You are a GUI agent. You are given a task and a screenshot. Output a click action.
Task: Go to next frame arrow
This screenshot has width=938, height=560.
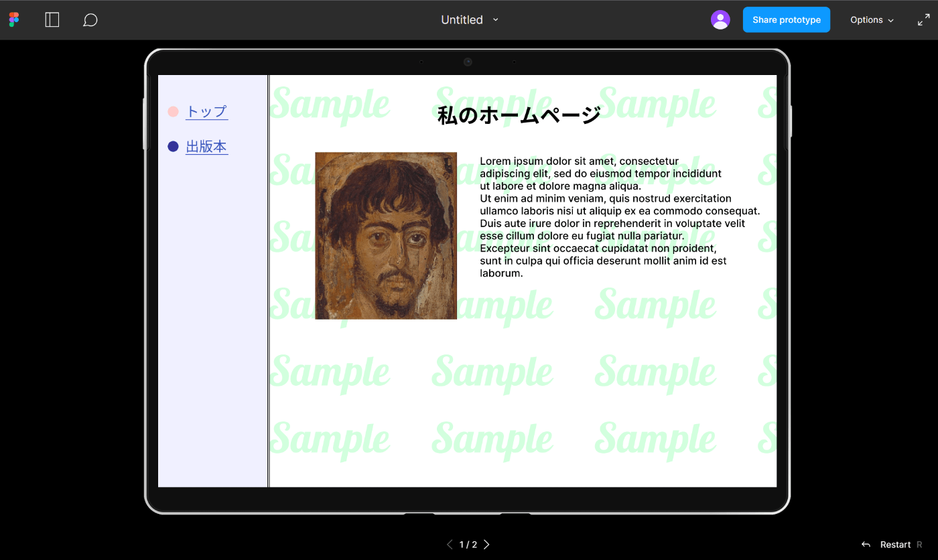[x=486, y=545]
